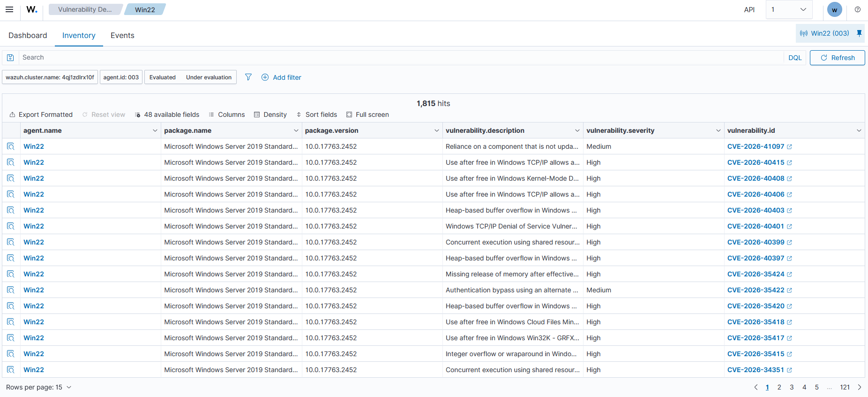Toggle the Evaluated filter
Viewport: 868px width, 397px height.
pyautogui.click(x=163, y=77)
